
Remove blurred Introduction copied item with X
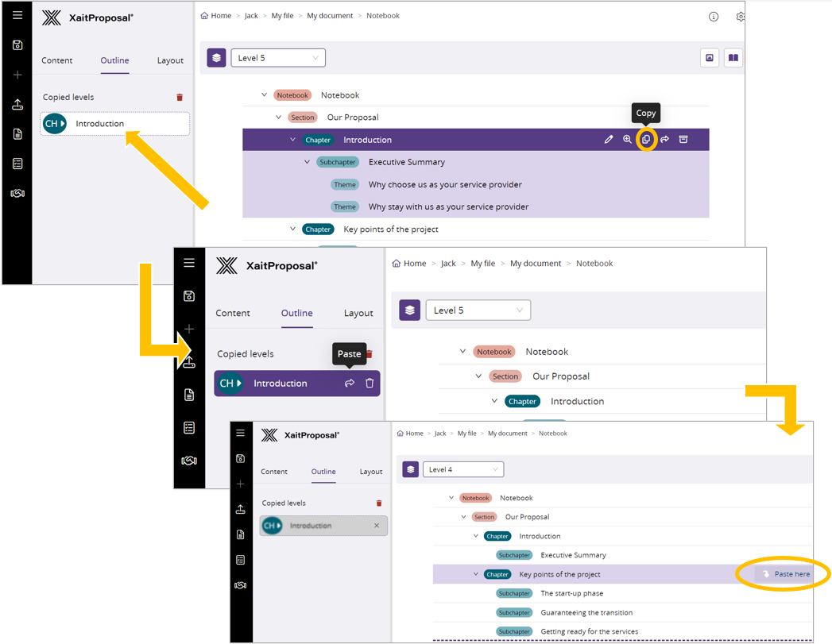tap(377, 526)
